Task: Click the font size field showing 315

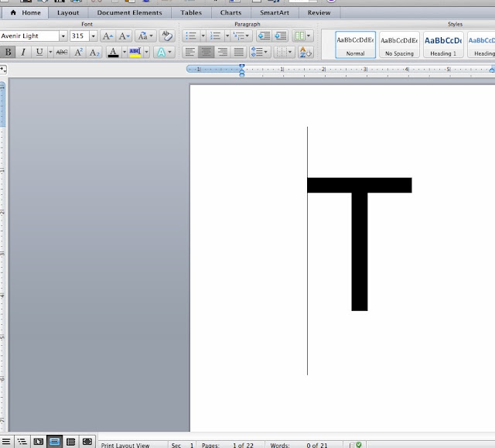Action: [80, 36]
